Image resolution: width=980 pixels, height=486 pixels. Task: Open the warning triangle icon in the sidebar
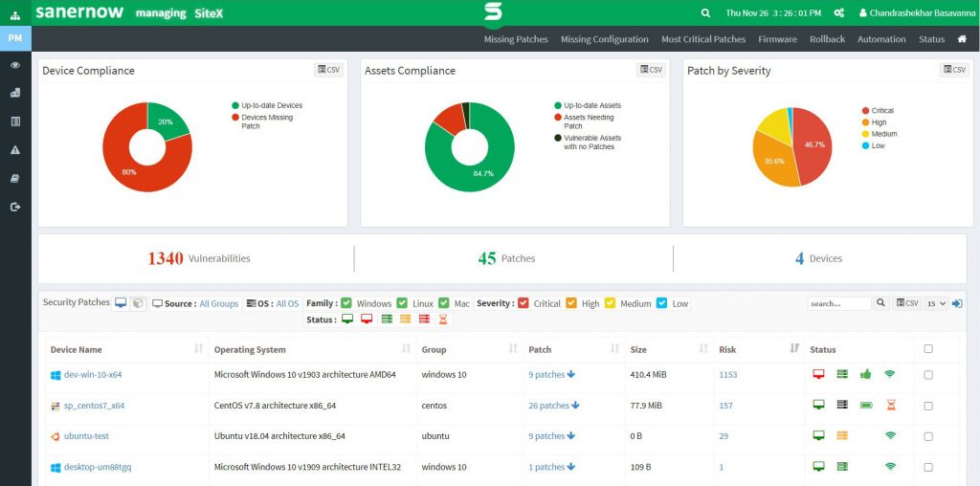pyautogui.click(x=15, y=150)
